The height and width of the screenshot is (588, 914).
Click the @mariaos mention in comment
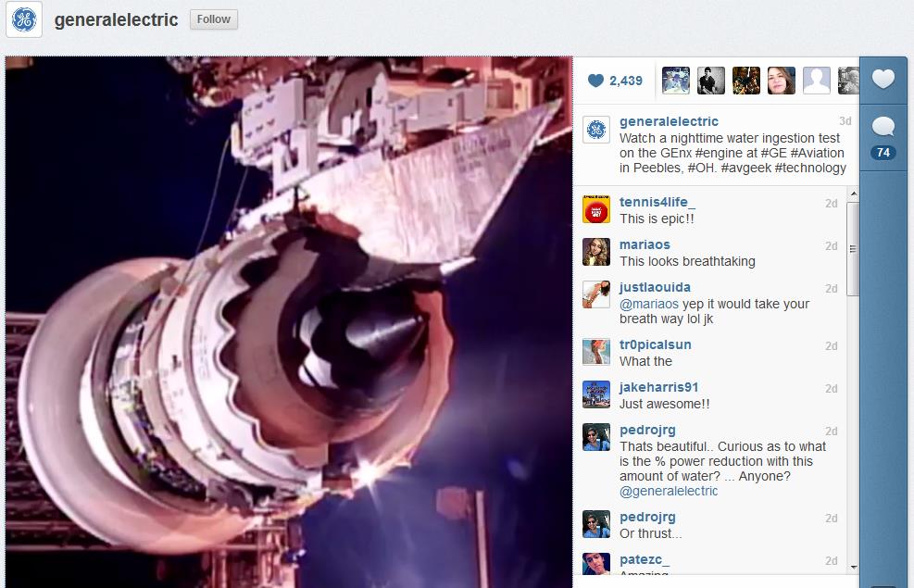(649, 305)
